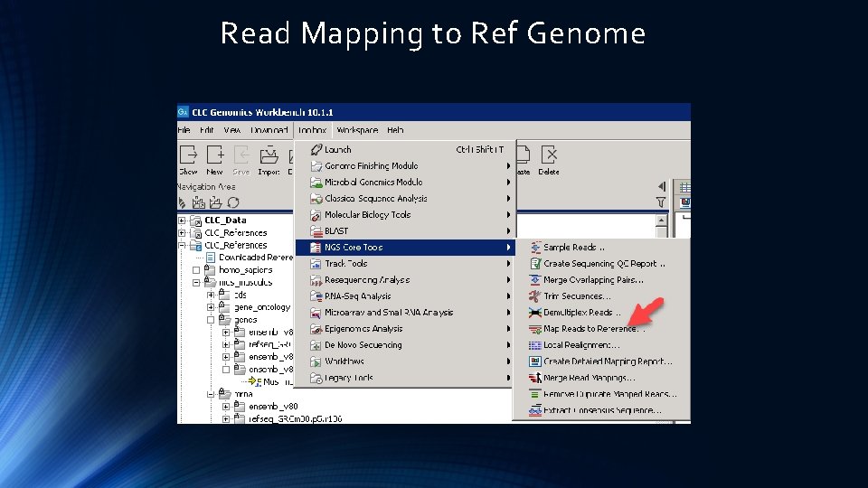Image resolution: width=868 pixels, height=488 pixels.
Task: Select Map Reads to Reference
Action: coord(602,329)
